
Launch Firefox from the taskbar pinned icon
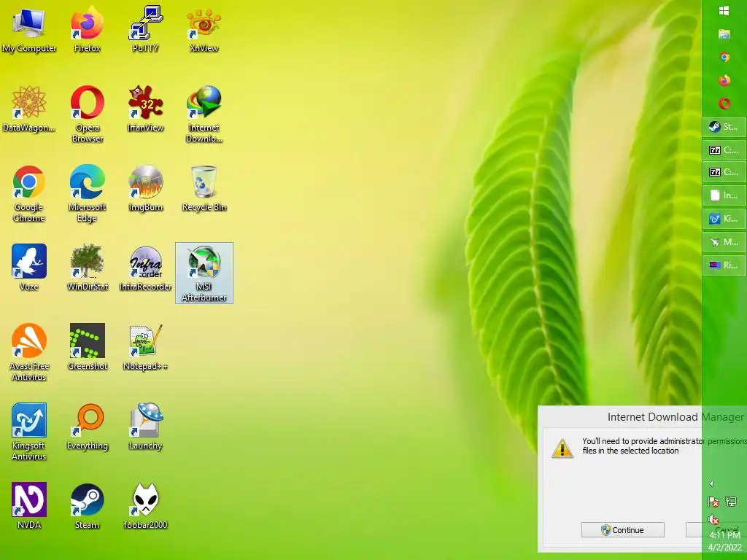(724, 80)
